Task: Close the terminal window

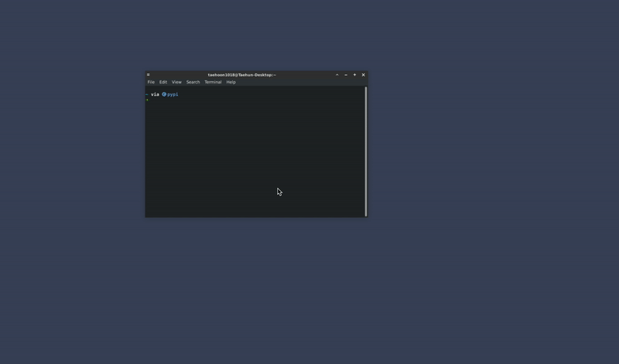Action: point(364,74)
